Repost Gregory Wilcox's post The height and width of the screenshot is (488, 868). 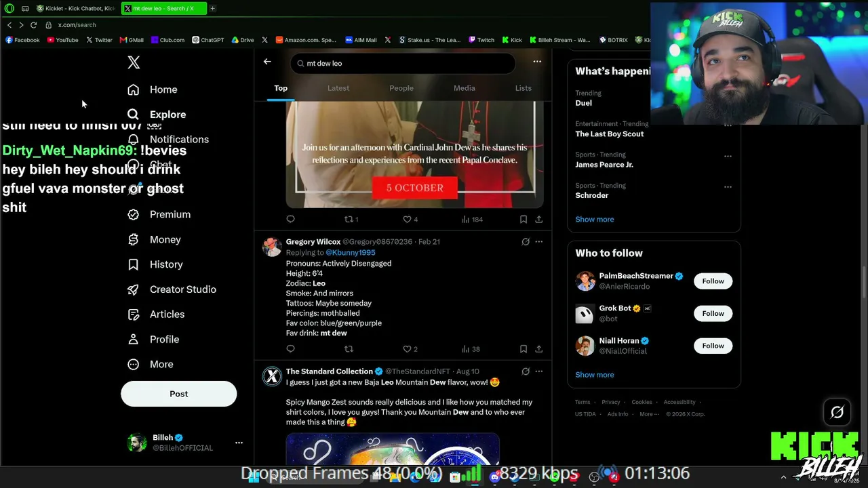tap(349, 349)
